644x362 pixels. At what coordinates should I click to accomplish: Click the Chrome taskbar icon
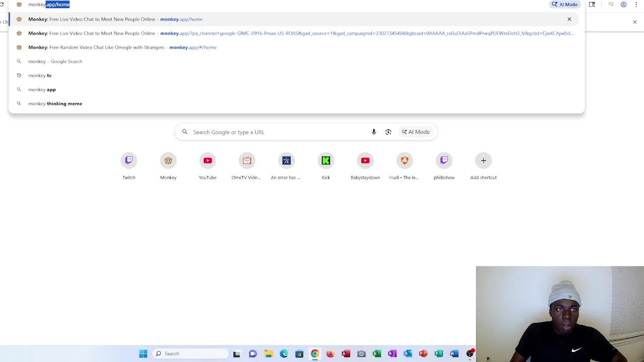coord(314,353)
